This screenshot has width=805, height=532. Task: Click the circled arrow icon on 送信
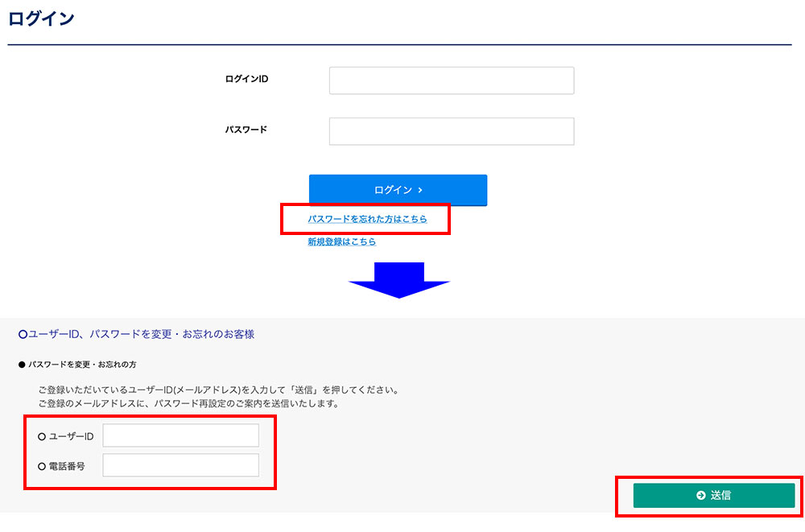tap(700, 496)
